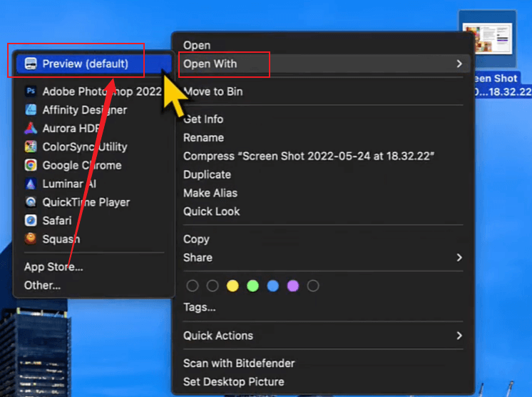Expand the Share submenu chevron

tap(459, 258)
